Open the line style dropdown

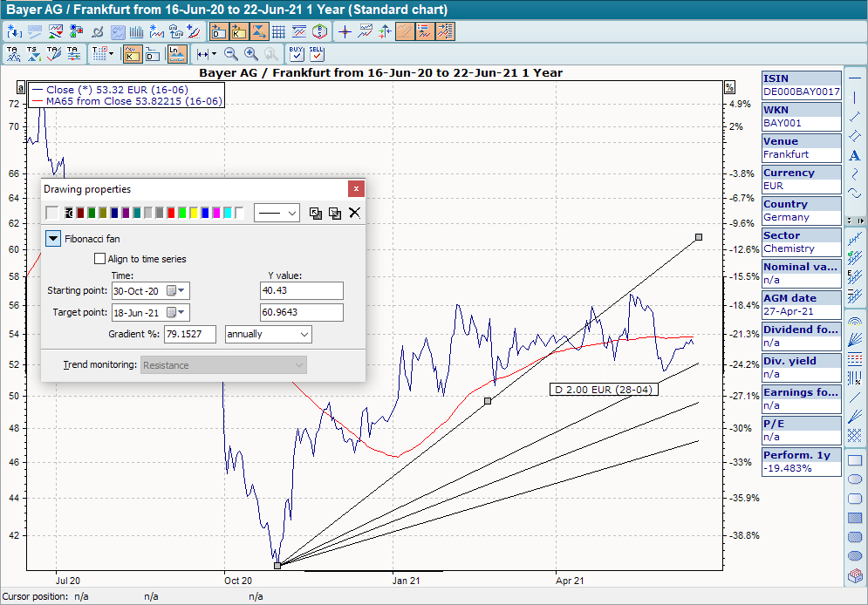pos(277,213)
